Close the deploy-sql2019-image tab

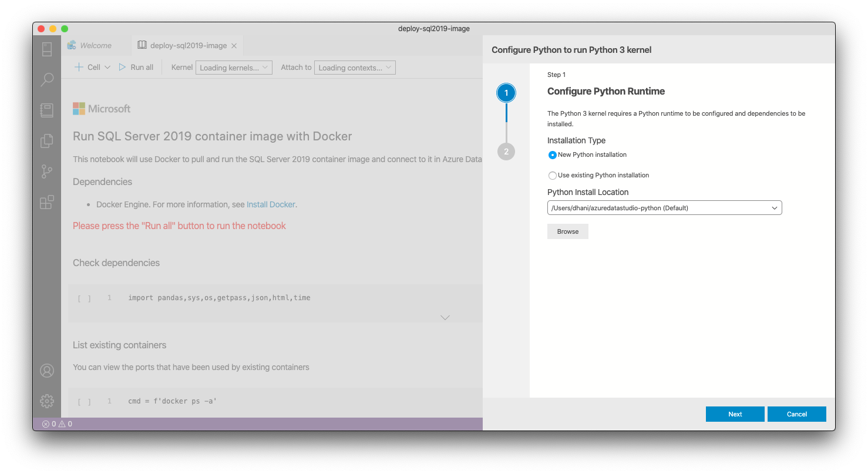coord(234,46)
